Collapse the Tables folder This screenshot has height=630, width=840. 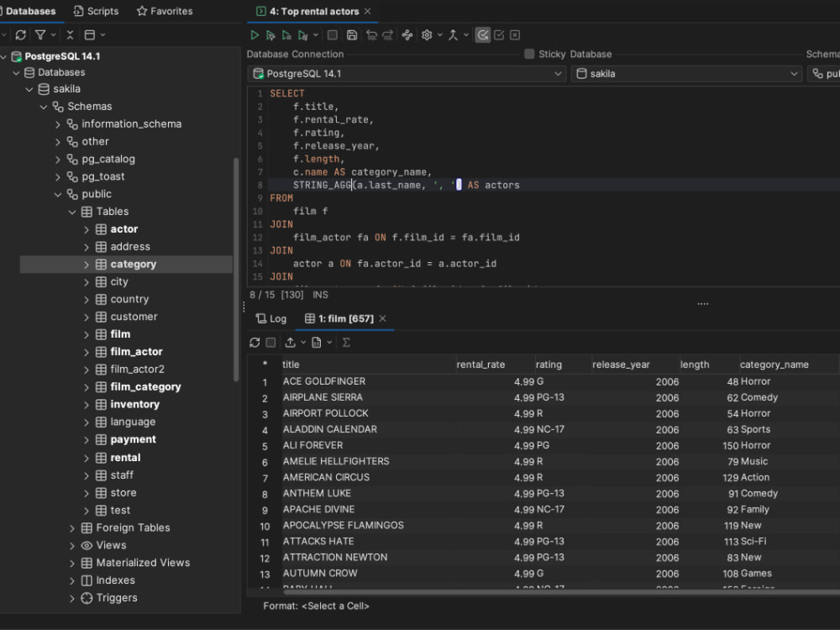coord(72,212)
